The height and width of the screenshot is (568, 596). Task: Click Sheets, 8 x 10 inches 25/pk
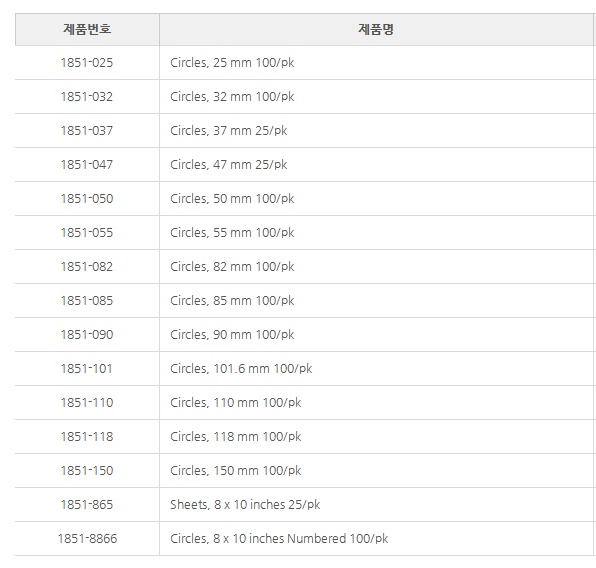click(245, 505)
